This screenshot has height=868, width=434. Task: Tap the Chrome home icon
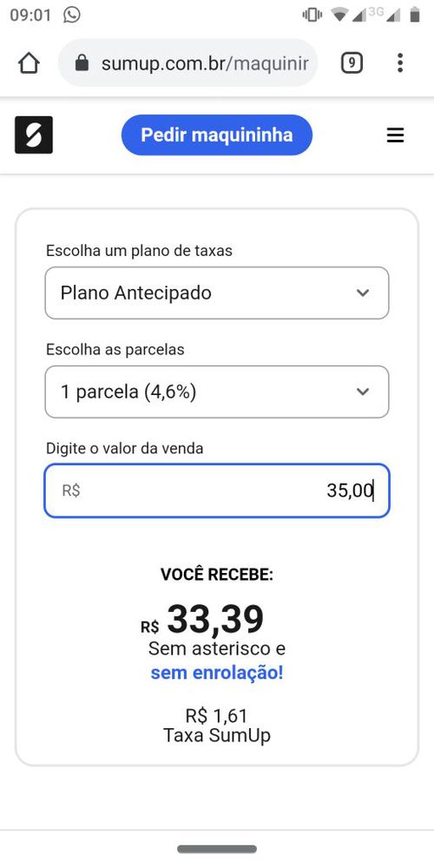tap(29, 62)
